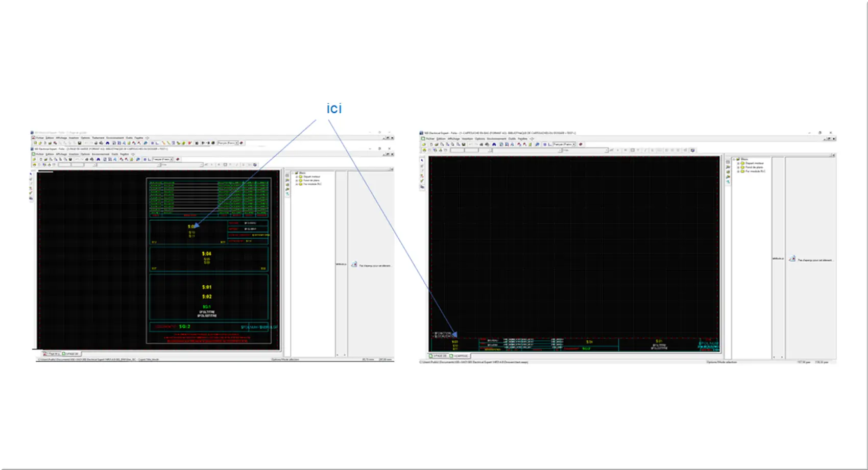Select Fond de plans in the right window tree
This screenshot has height=470, width=868.
click(754, 167)
